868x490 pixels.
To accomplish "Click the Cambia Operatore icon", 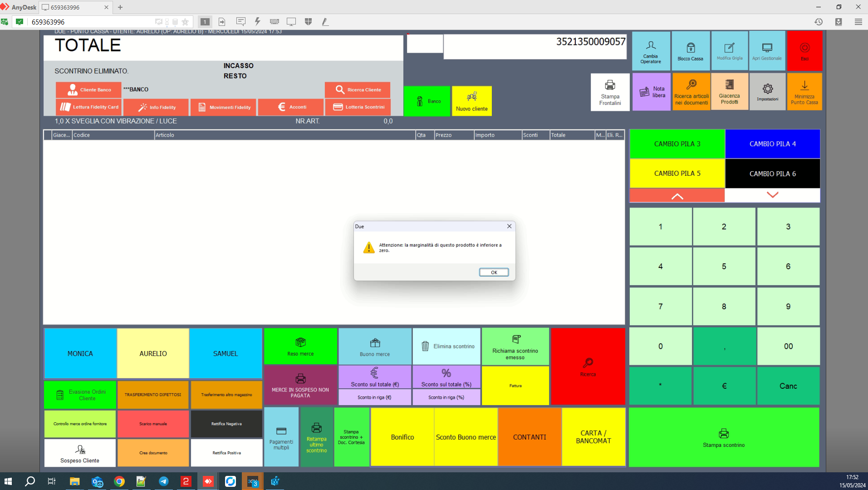I will 651,46.
